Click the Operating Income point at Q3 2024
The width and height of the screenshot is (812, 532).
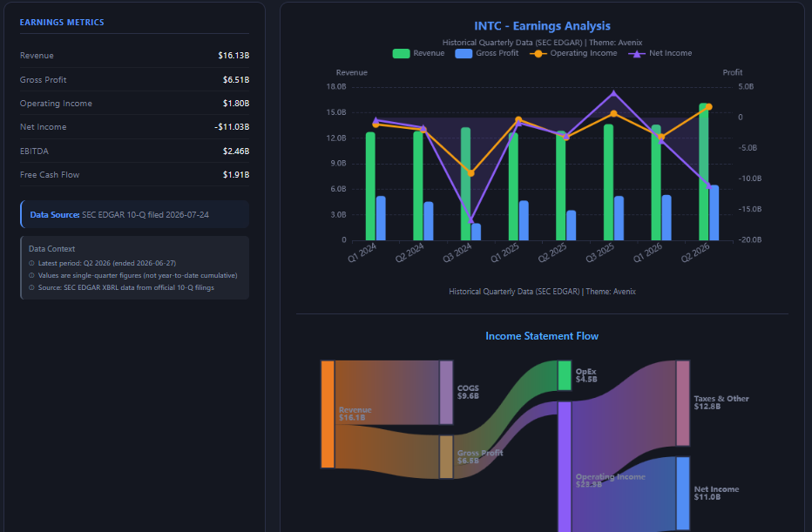(x=470, y=173)
